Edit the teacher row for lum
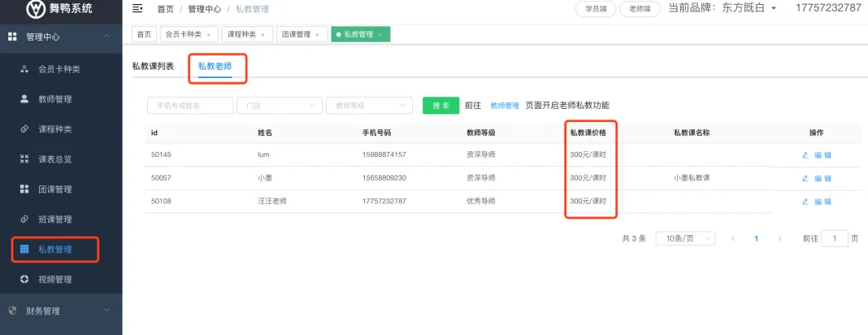Viewport: 868px width, 335px height. (x=816, y=154)
